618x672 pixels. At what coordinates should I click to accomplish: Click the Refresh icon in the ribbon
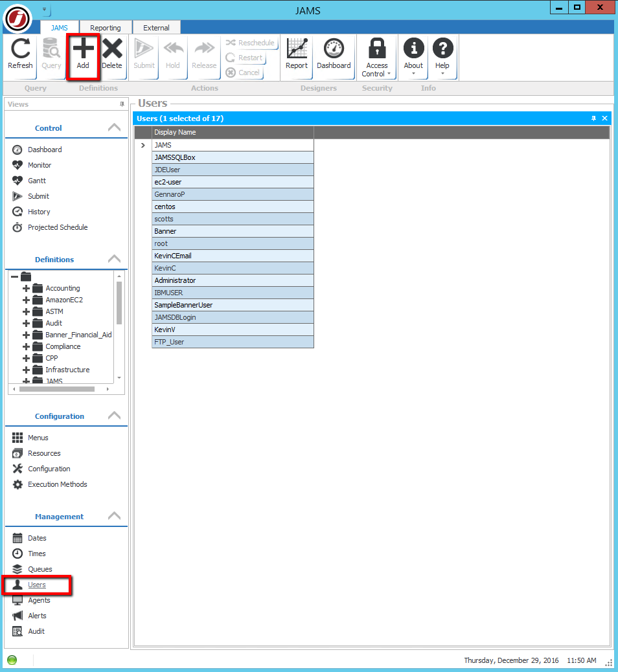pos(20,54)
